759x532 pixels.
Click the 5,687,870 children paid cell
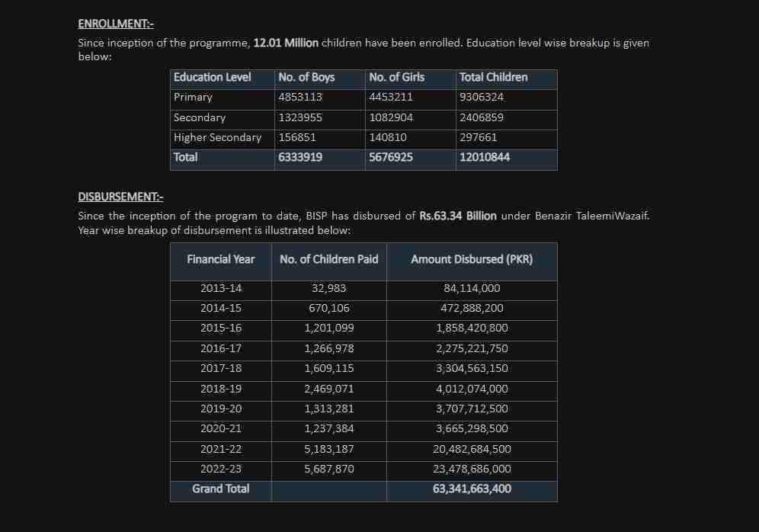point(328,470)
